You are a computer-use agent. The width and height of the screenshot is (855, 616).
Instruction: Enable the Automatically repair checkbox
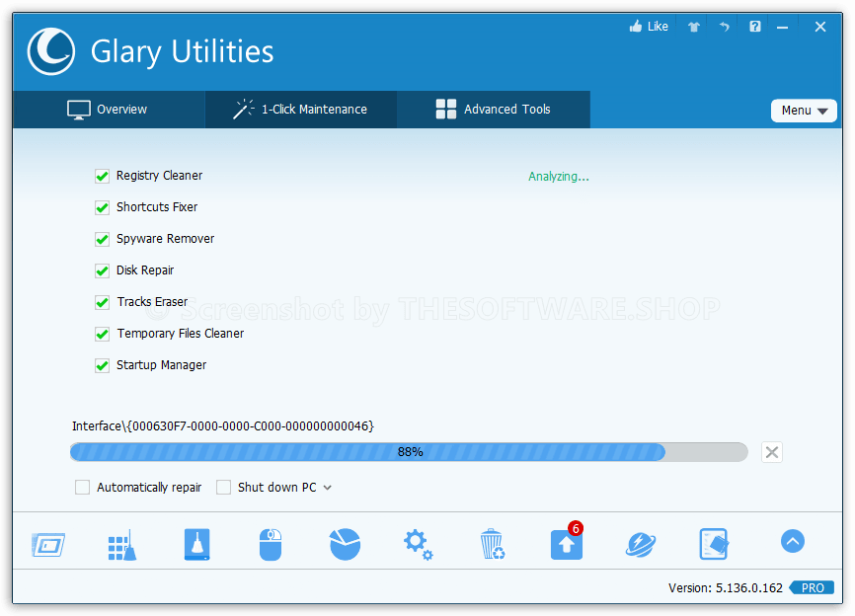tap(82, 488)
